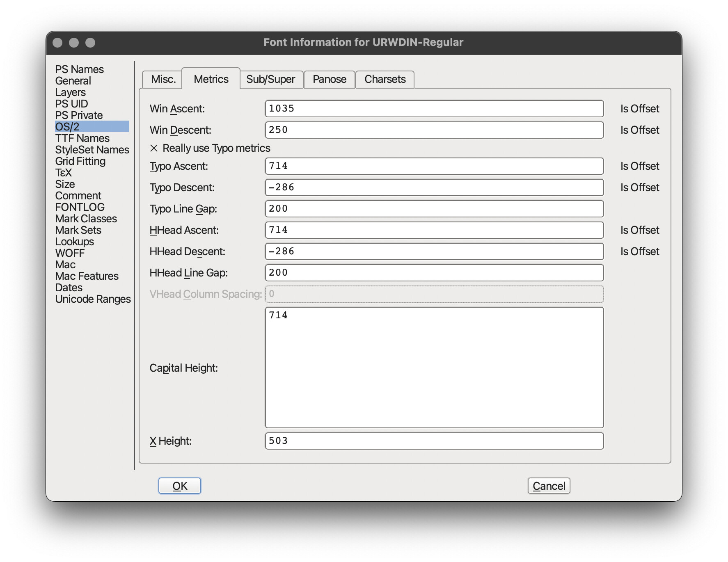Viewport: 728px width, 562px height.
Task: Toggle Is Offset for Typo Ascent
Action: (x=639, y=166)
